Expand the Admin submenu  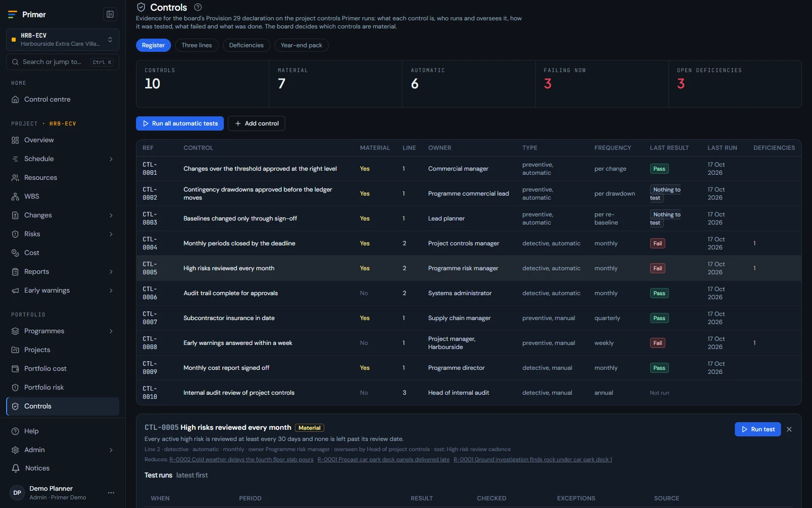click(x=111, y=450)
